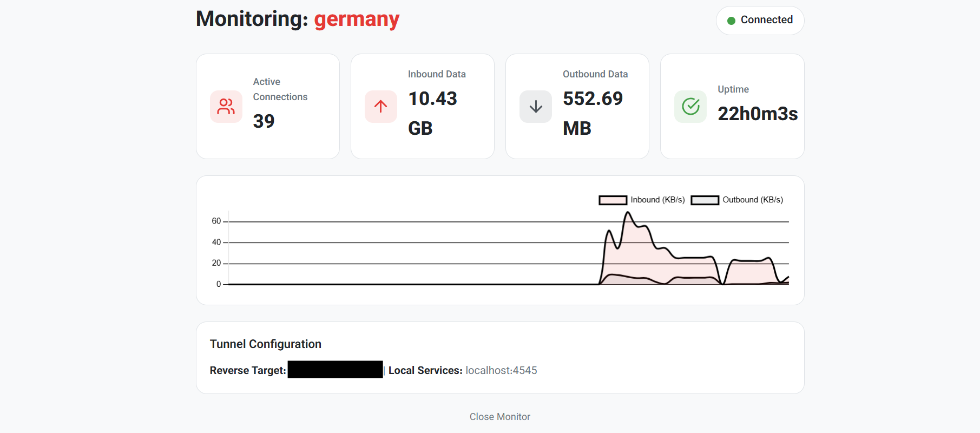Click the Outbound (KB/s) legend label

click(x=753, y=200)
